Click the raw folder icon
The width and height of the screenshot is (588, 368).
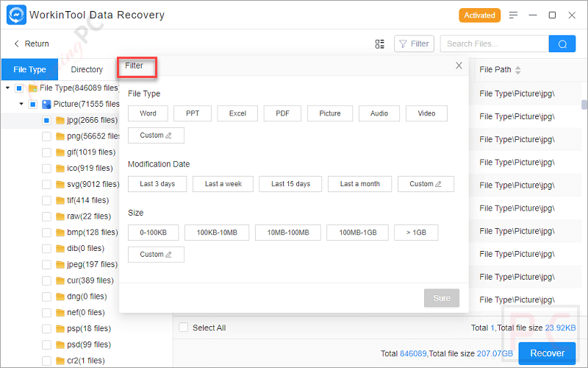click(60, 216)
